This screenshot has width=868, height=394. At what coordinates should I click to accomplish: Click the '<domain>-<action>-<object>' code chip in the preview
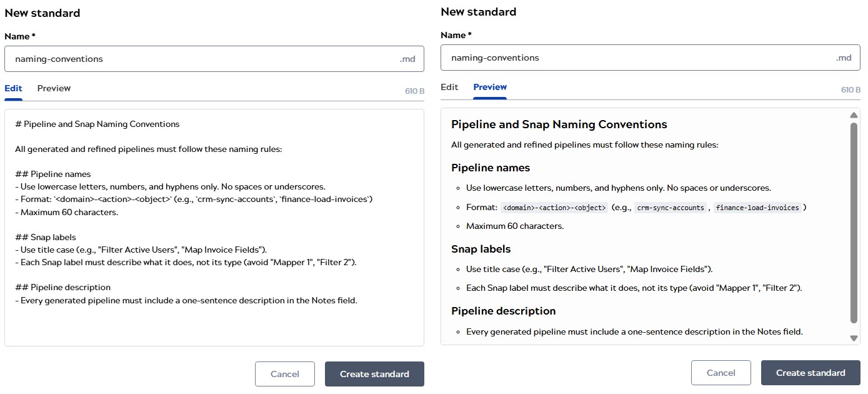(554, 208)
